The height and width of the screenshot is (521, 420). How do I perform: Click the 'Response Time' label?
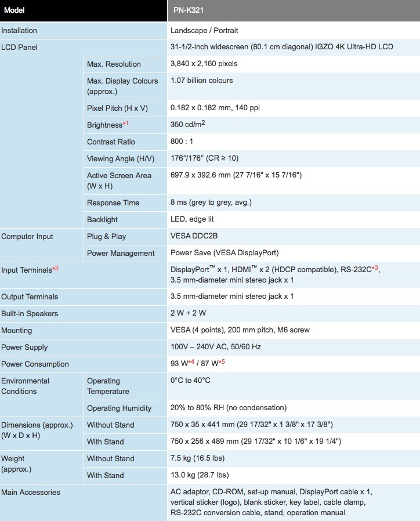113,202
